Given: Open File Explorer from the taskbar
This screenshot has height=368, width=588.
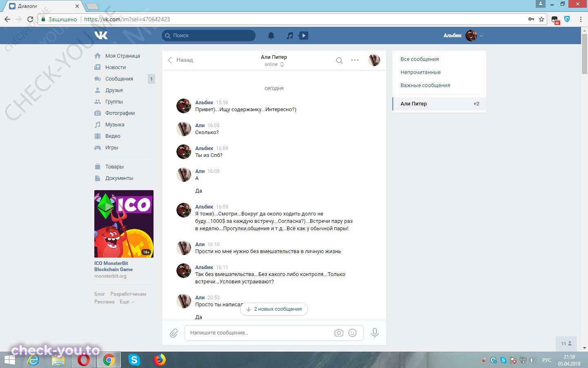Looking at the screenshot, I should [x=58, y=360].
